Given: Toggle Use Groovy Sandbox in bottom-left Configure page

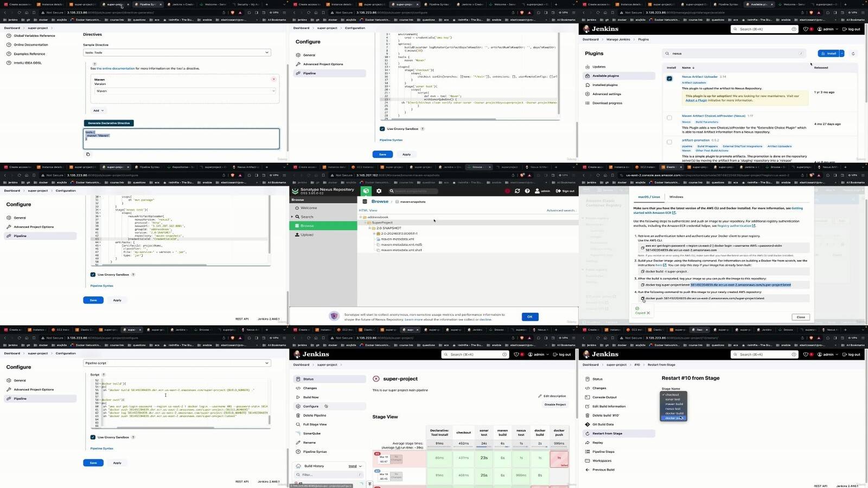Looking at the screenshot, I should 93,438.
